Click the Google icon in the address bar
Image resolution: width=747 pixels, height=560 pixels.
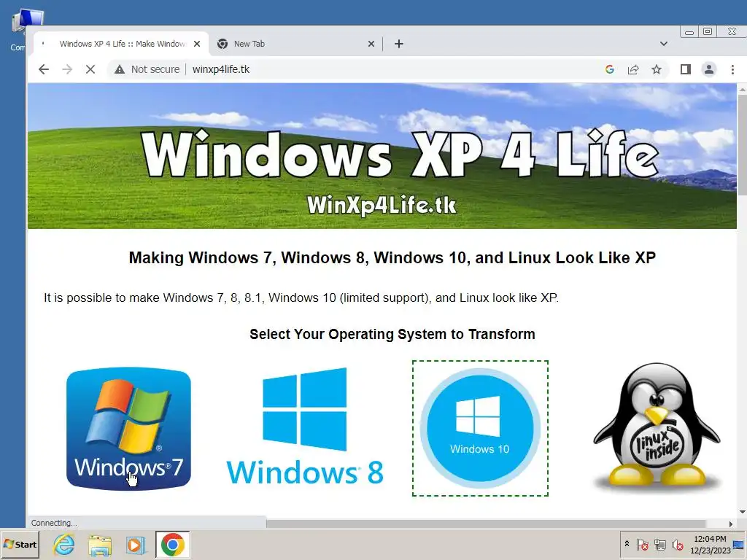(x=609, y=69)
